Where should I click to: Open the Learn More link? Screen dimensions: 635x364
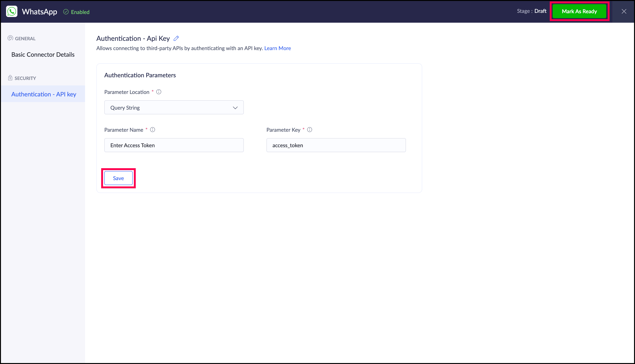[277, 48]
